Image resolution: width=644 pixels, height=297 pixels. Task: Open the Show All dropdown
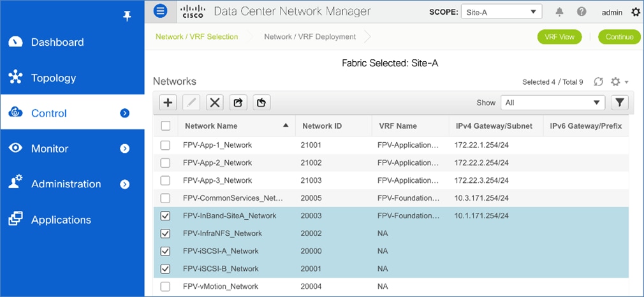coord(553,103)
